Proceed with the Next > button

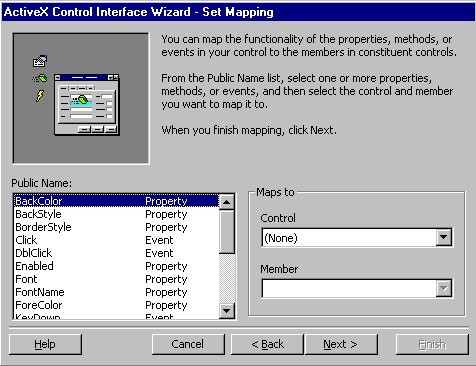click(341, 344)
